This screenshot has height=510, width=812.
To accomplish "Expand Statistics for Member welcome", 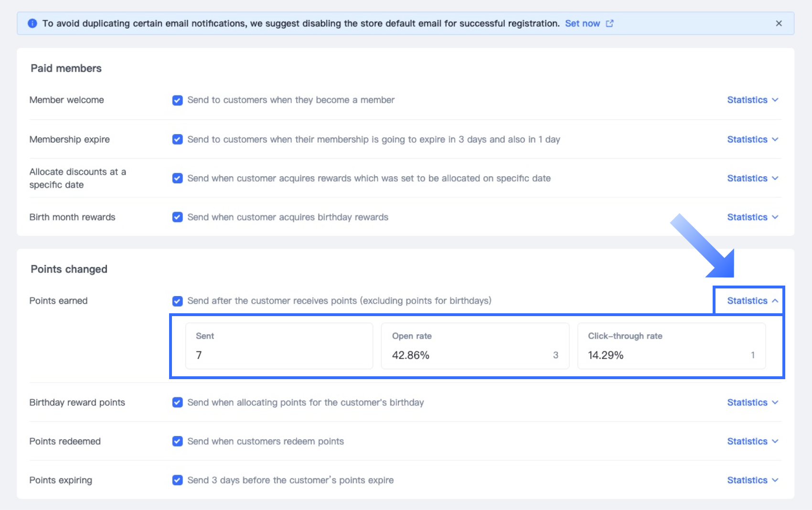I will 752,100.
